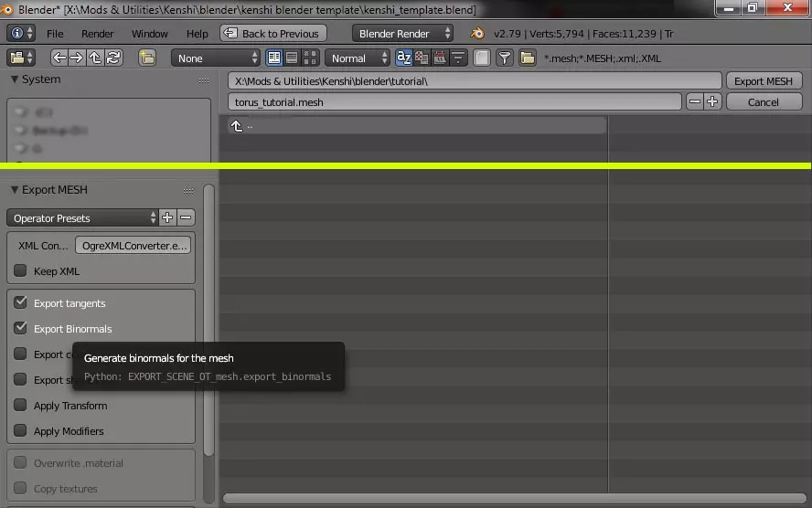The width and height of the screenshot is (812, 508).
Task: Click the Export MESH confirm button
Action: [764, 81]
